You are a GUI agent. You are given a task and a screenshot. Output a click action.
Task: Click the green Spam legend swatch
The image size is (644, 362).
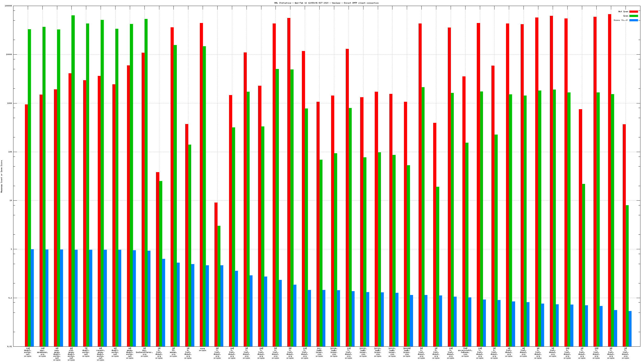tap(633, 16)
